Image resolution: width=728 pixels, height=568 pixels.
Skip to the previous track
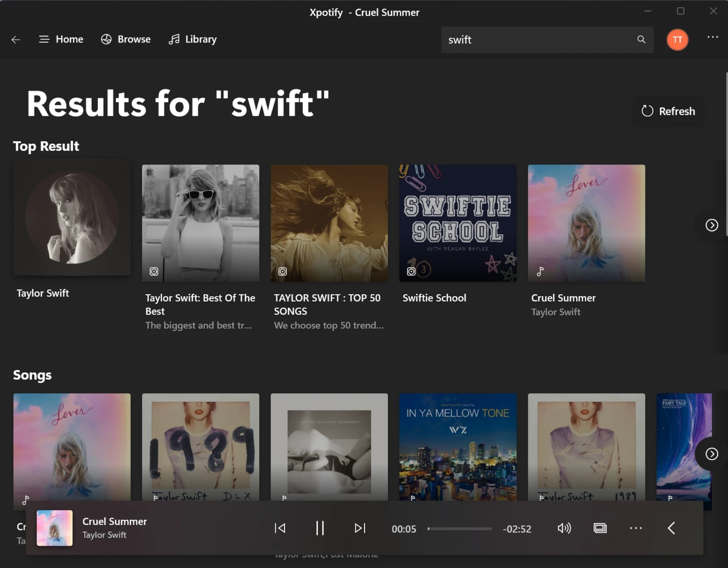tap(280, 528)
